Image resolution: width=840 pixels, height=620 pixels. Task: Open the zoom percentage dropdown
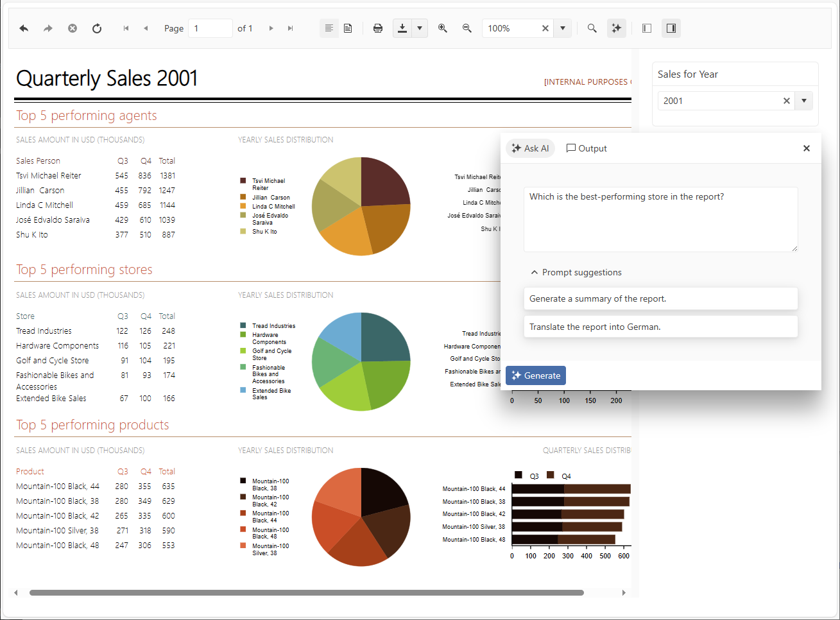pyautogui.click(x=562, y=28)
